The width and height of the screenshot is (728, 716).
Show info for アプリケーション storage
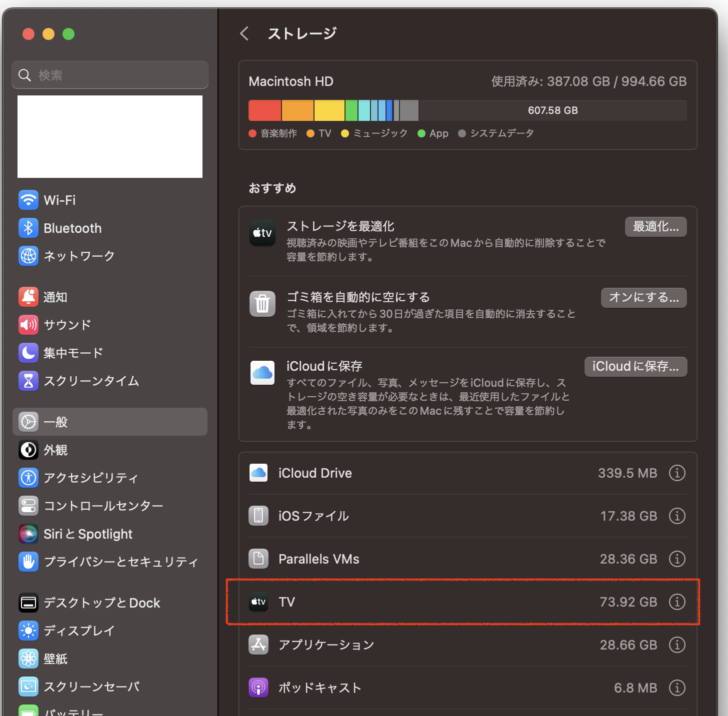pyautogui.click(x=677, y=645)
